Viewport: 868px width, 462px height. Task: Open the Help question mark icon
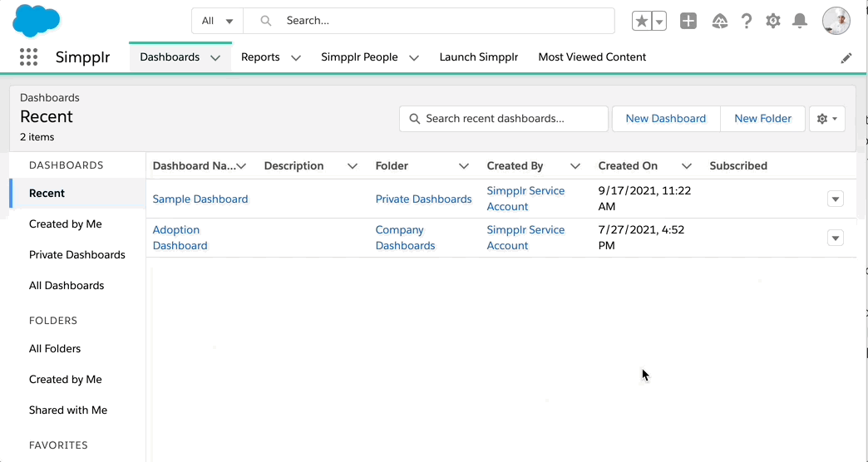pyautogui.click(x=747, y=21)
